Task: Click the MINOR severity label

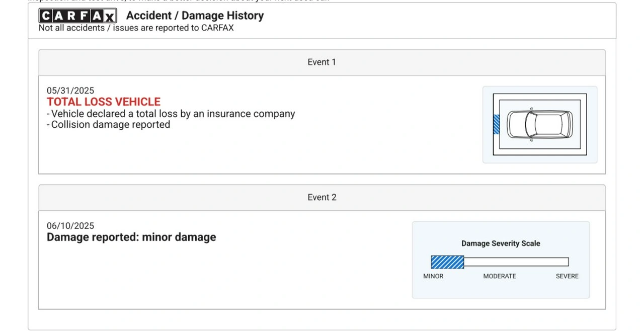Action: click(x=433, y=276)
